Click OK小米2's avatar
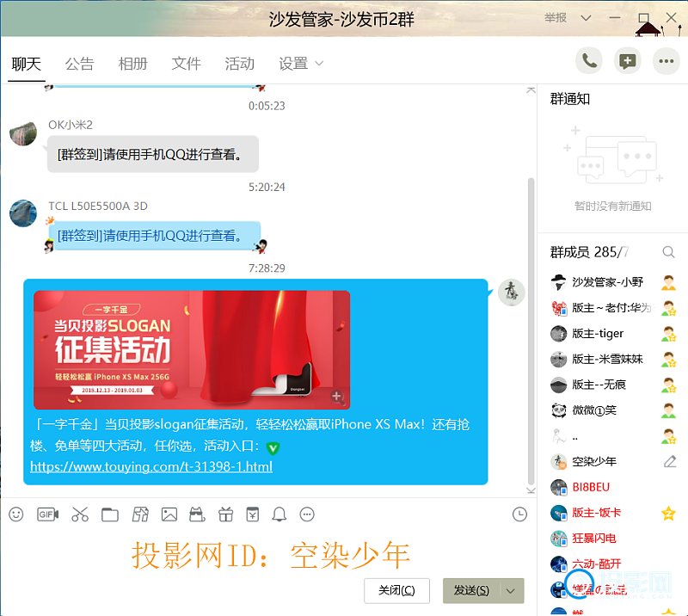The width and height of the screenshot is (688, 616). pyautogui.click(x=23, y=132)
